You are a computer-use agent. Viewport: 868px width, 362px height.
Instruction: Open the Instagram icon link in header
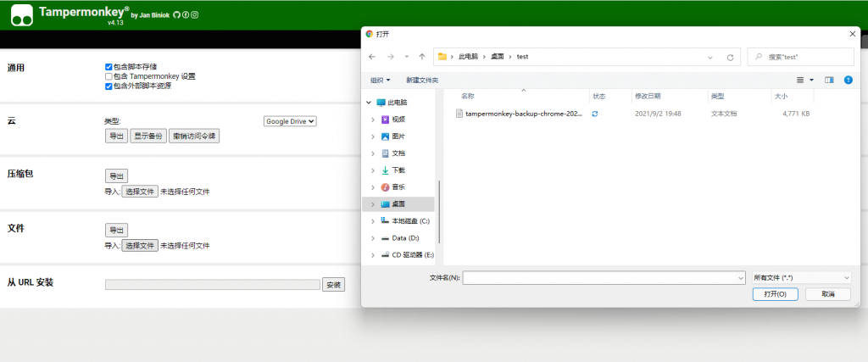[194, 15]
